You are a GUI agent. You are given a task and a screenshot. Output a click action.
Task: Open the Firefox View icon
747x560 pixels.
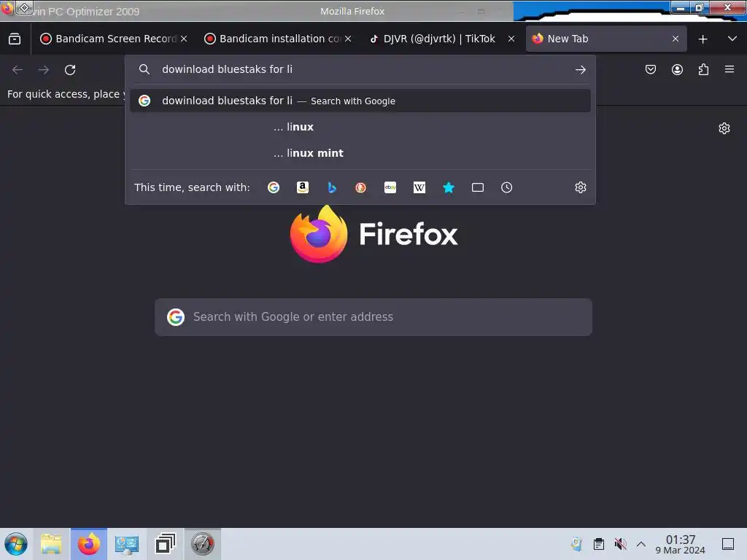click(x=15, y=39)
